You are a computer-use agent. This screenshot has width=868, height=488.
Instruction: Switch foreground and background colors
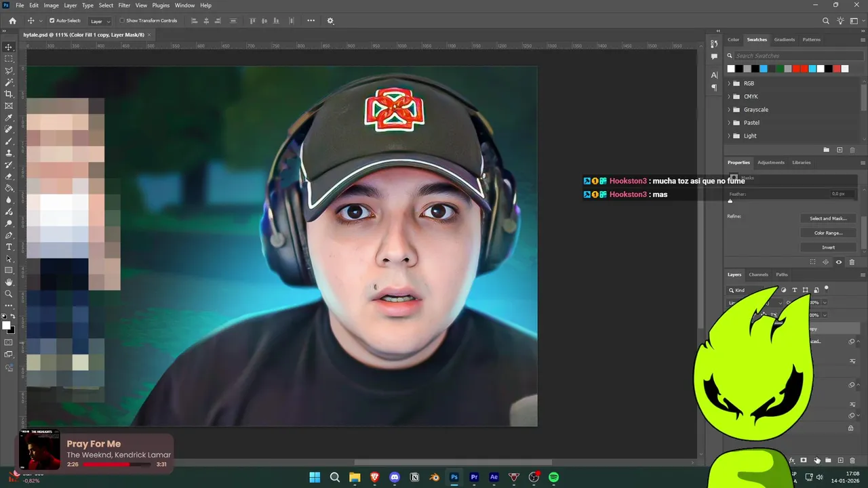12,317
